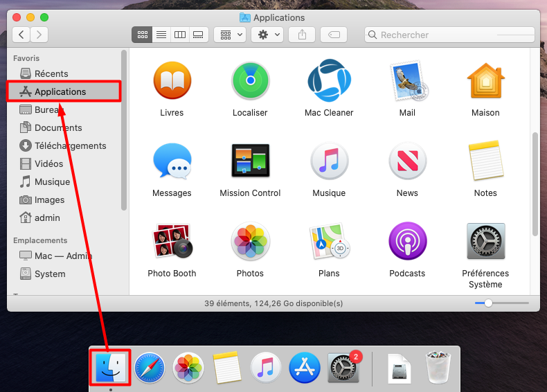Open System Preferences in the Dock
Screen dimensions: 547x392
[343, 368]
